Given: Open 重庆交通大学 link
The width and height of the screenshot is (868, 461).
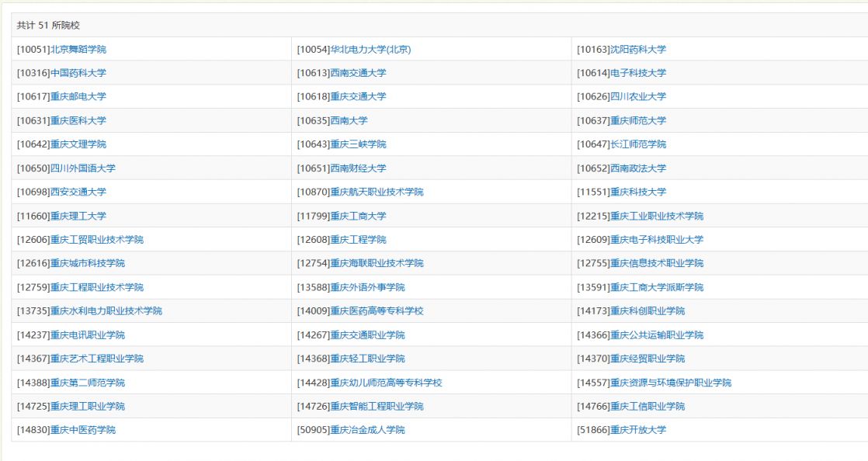Looking at the screenshot, I should pyautogui.click(x=358, y=96).
